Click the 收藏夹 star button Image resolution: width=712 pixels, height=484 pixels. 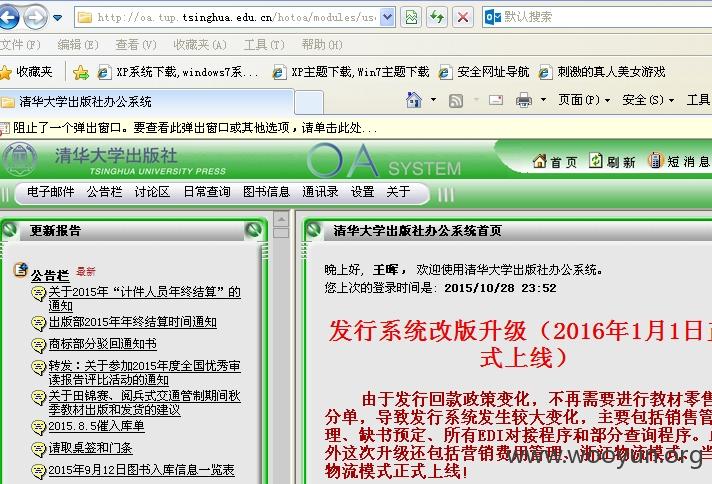pos(26,72)
